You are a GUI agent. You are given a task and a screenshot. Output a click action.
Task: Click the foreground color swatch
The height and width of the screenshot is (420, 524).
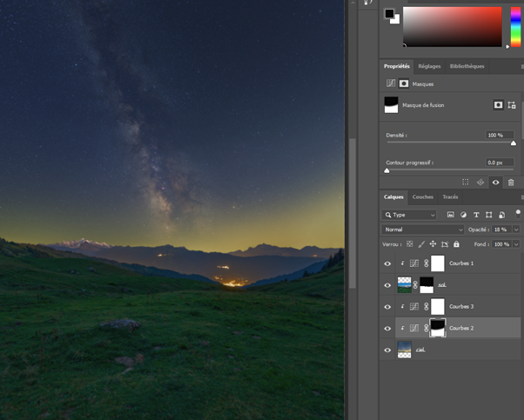click(389, 14)
